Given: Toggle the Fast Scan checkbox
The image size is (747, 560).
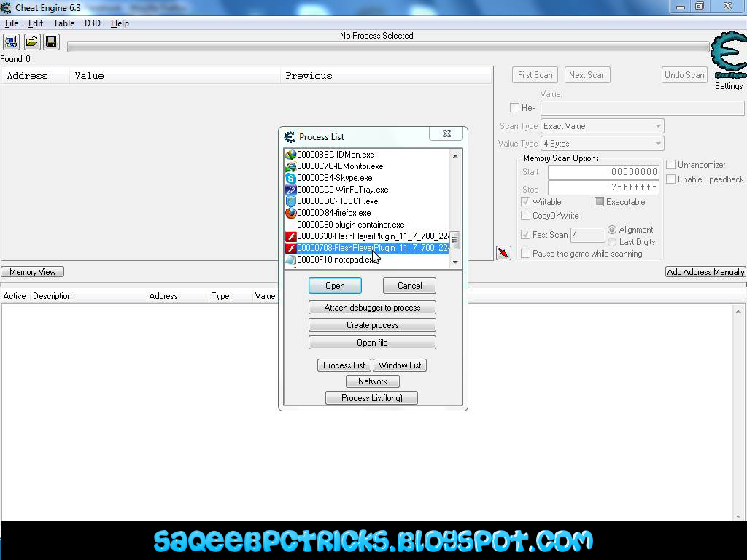Looking at the screenshot, I should 525,234.
